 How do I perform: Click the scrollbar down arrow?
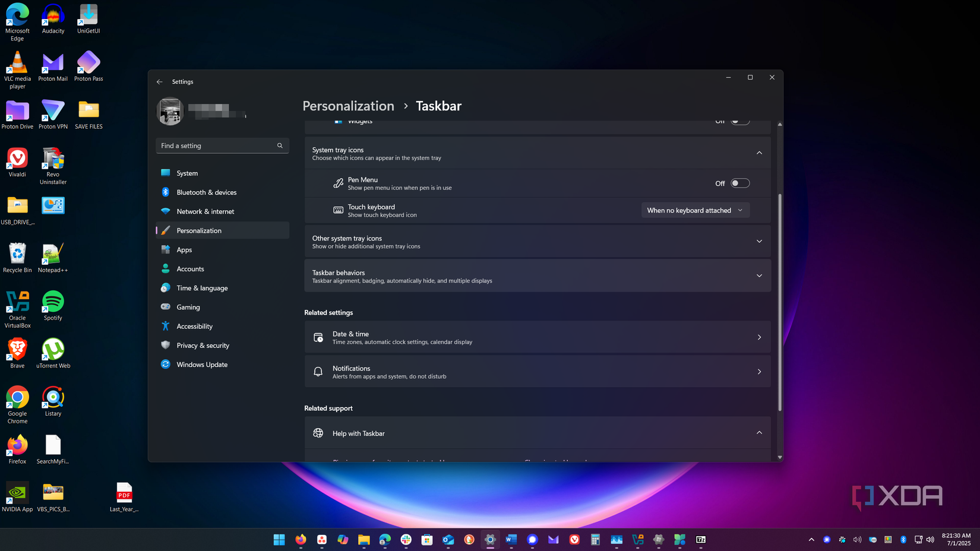[x=780, y=457]
